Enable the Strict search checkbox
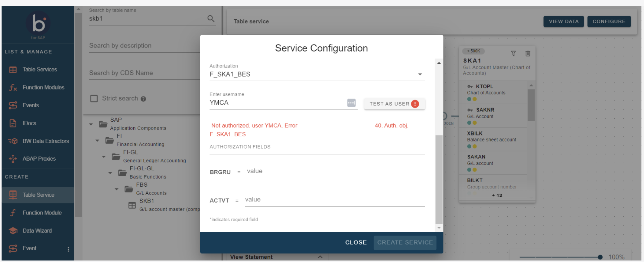Viewport: 644px width, 262px height. (x=94, y=98)
